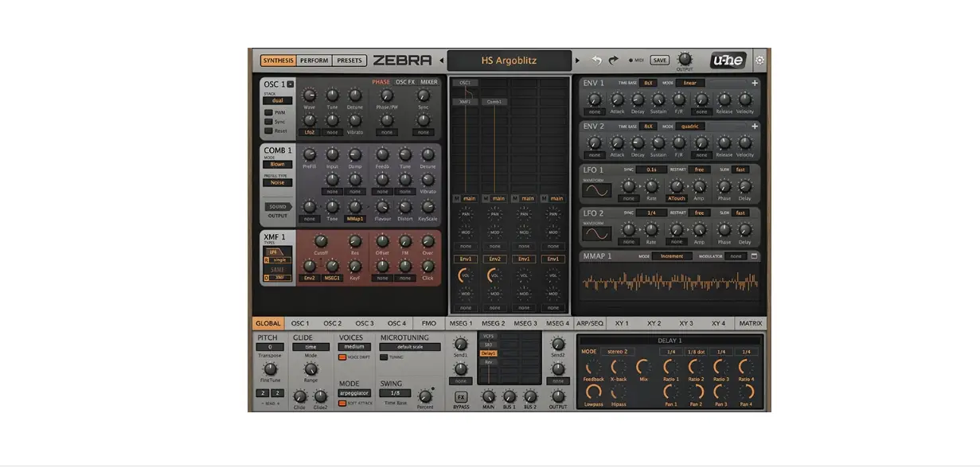980x468 pixels.
Task: Open the COMB 1 Prefill Type 'Noise' selector
Action: tap(277, 182)
